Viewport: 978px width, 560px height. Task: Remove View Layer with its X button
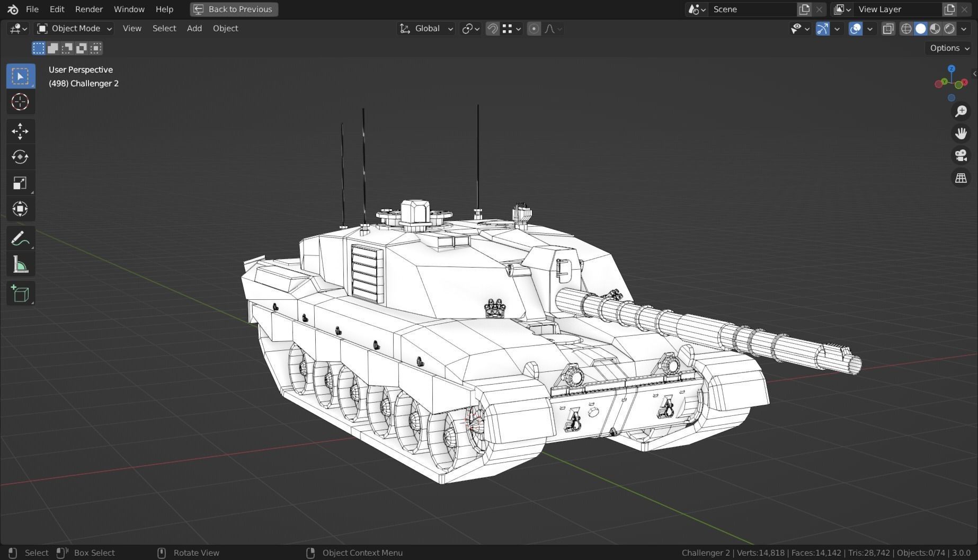(x=964, y=9)
